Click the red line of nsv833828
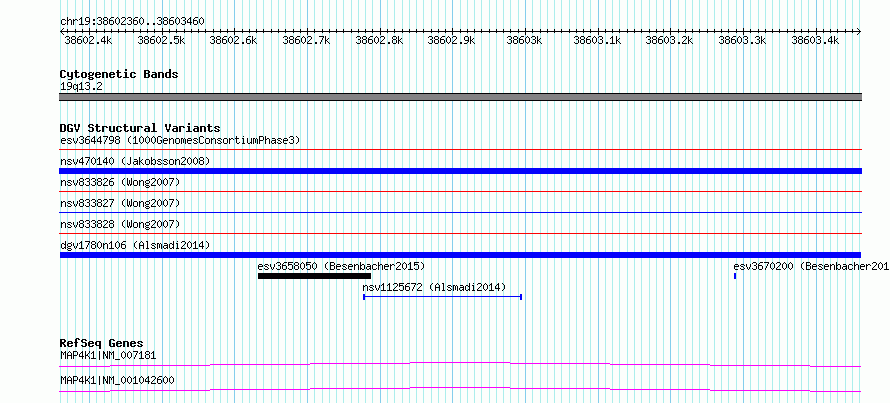890x403 pixels. 460,233
